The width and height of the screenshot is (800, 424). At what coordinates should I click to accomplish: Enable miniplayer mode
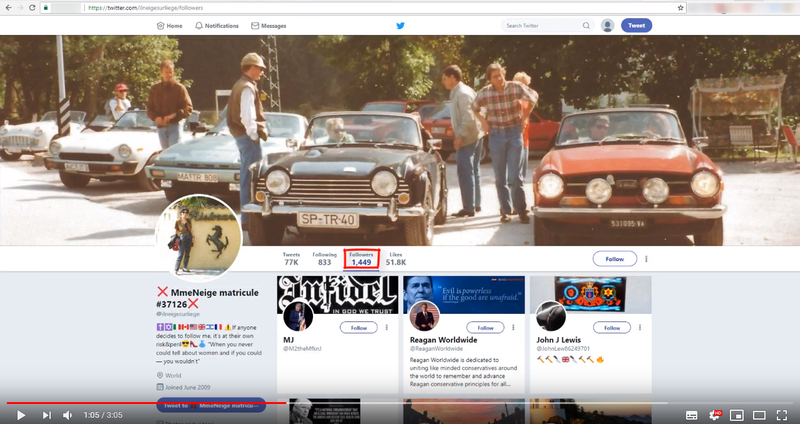pos(736,415)
